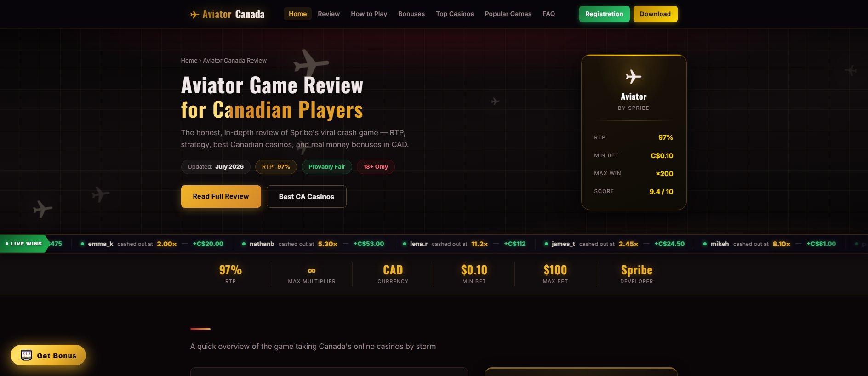Click the $0.10 Min Bet stat

[x=474, y=274]
